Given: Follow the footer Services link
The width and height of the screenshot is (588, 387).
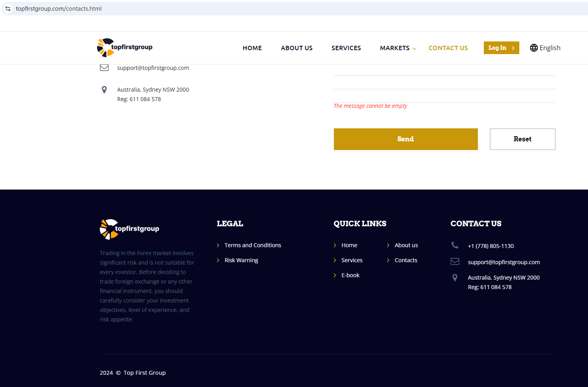Looking at the screenshot, I should coord(352,260).
